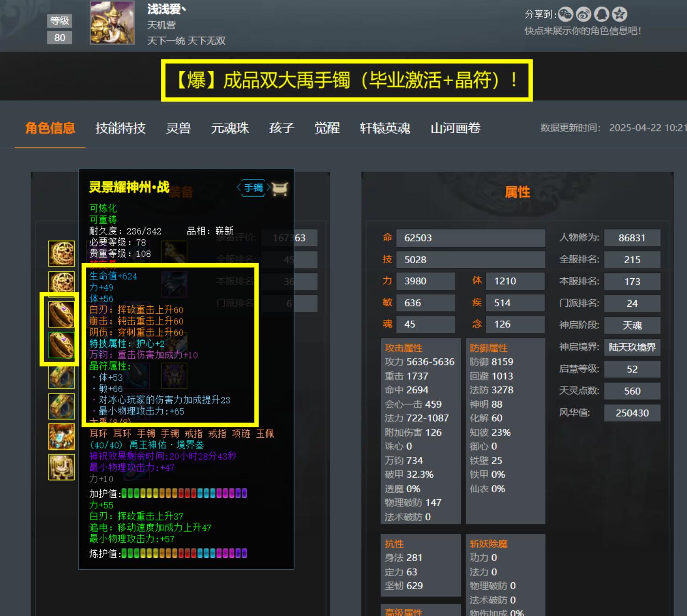687x616 pixels.
Task: Share character to WeChat icon
Action: click(x=565, y=15)
